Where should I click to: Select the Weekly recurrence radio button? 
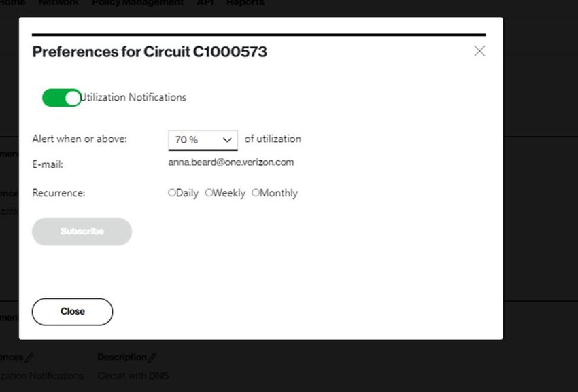point(209,193)
